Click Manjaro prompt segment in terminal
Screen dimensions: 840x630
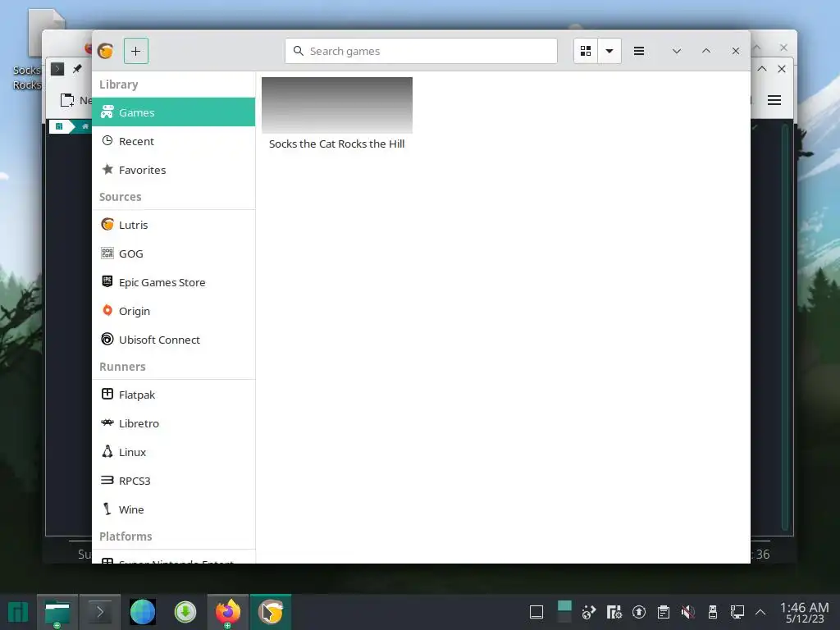click(x=59, y=126)
